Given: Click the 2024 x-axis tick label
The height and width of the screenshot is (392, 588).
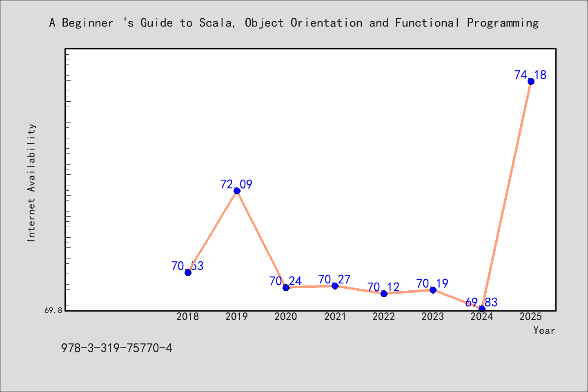Looking at the screenshot, I should click(x=482, y=317).
